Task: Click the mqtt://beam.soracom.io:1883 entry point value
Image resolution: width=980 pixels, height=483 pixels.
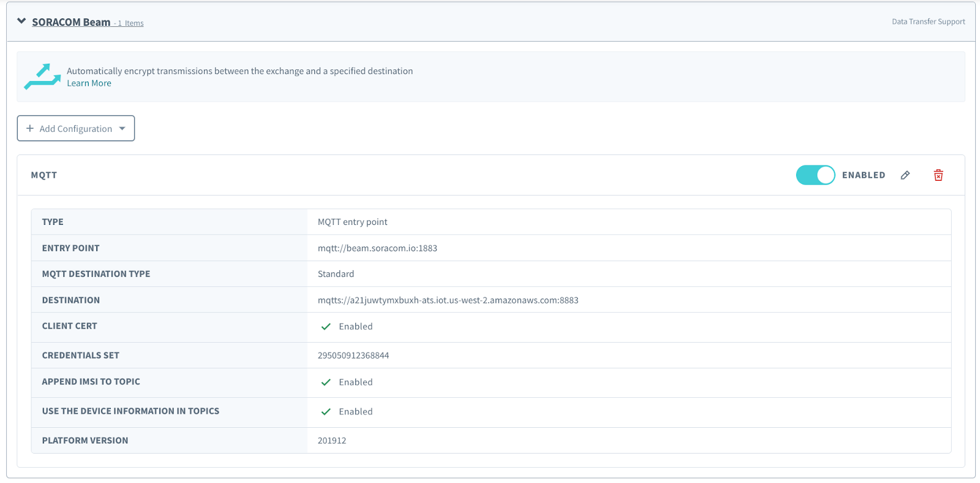Action: (377, 248)
